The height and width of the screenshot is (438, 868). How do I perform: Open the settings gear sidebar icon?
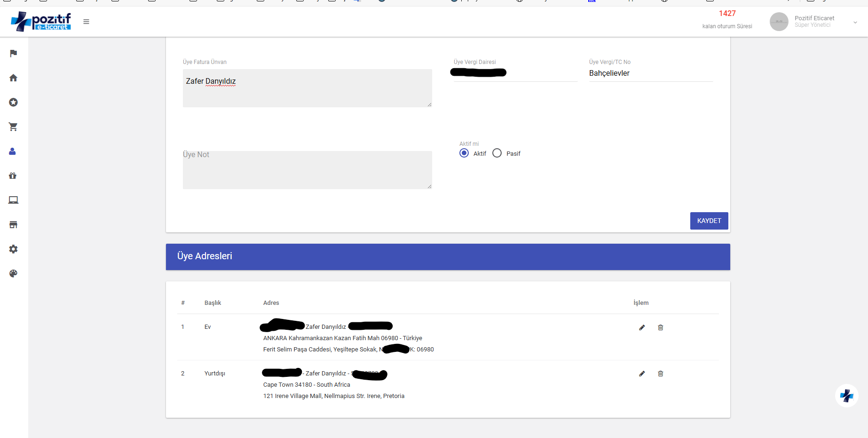pyautogui.click(x=13, y=249)
